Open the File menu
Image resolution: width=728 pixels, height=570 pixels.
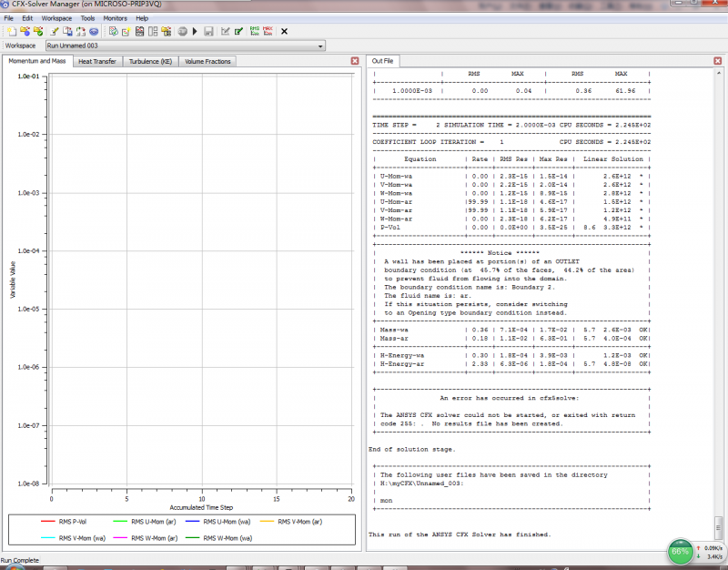[x=9, y=18]
